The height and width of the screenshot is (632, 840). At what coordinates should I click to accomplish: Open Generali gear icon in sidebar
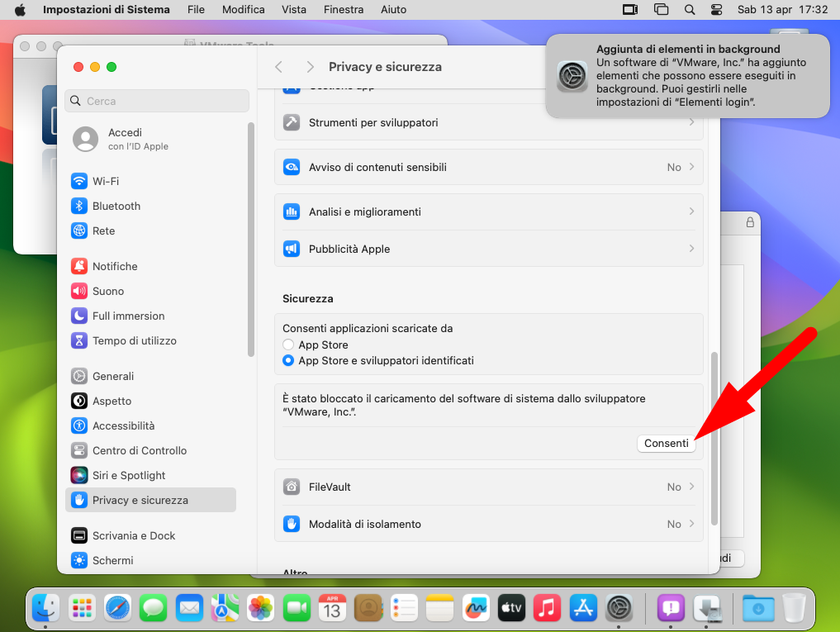click(x=79, y=376)
